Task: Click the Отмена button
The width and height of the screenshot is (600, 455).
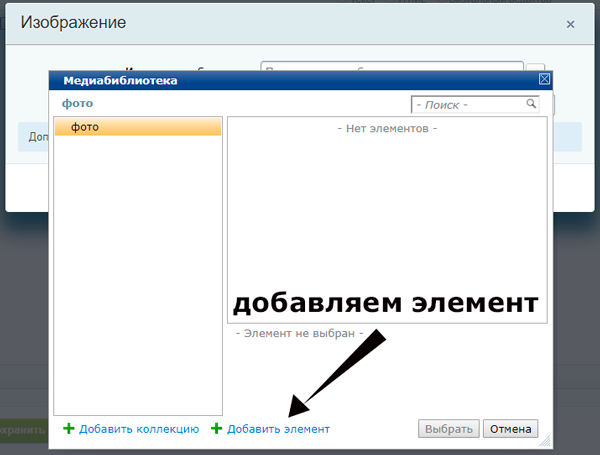Action: click(x=510, y=429)
